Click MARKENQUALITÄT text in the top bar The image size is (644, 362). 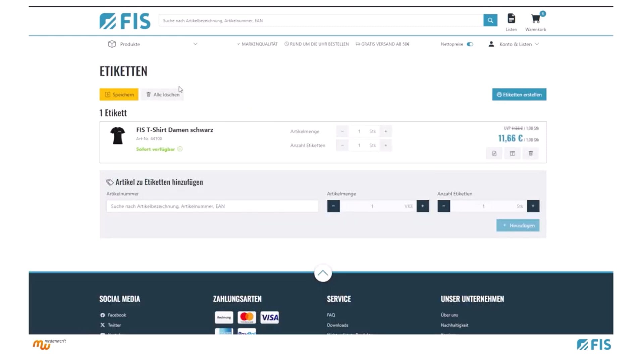coord(259,44)
